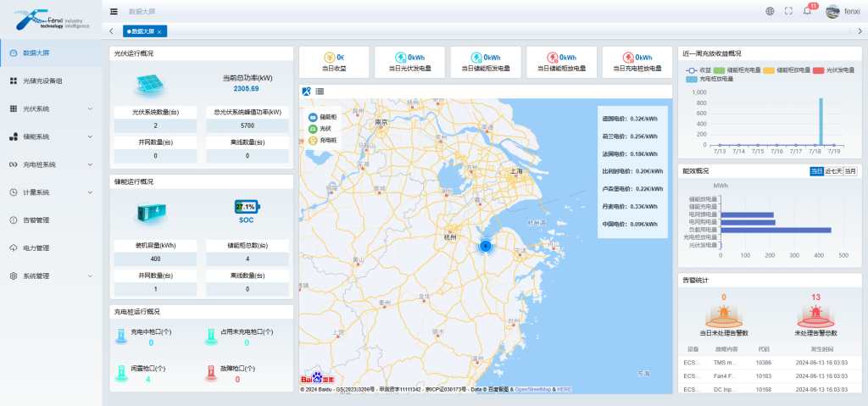Select the 当月 range in 能效概况
Screen dimensions: 868x406
coord(849,171)
